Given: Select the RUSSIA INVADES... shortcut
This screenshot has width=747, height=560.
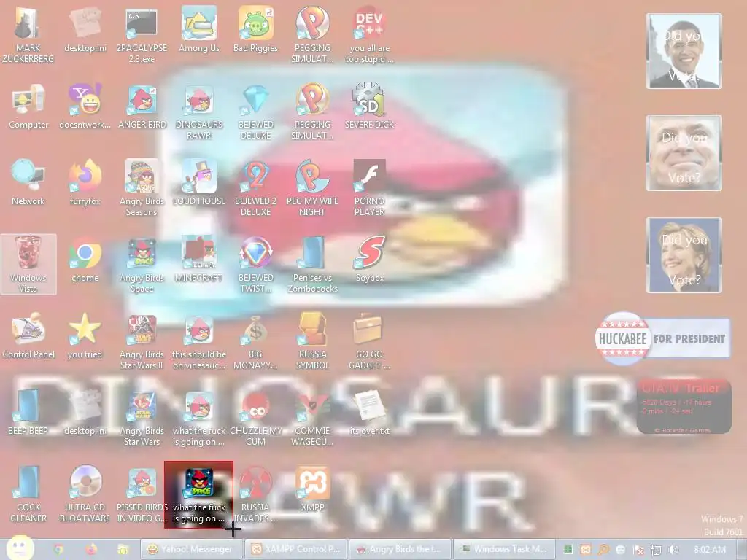Looking at the screenshot, I should pos(256,494).
